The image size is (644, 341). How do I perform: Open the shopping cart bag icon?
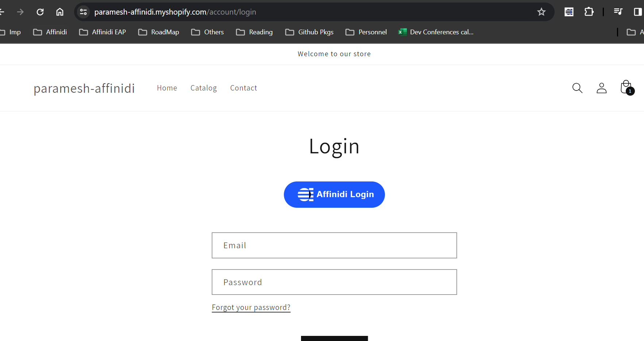click(627, 88)
